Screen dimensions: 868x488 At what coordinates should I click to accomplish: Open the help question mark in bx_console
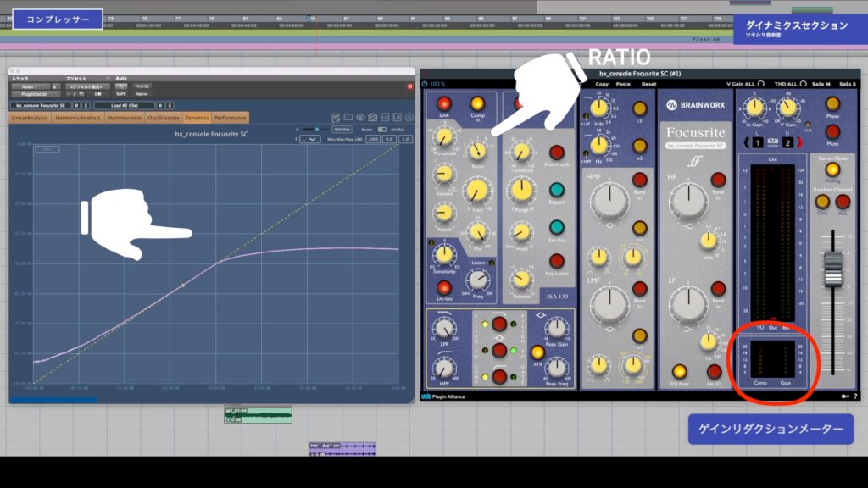click(855, 396)
